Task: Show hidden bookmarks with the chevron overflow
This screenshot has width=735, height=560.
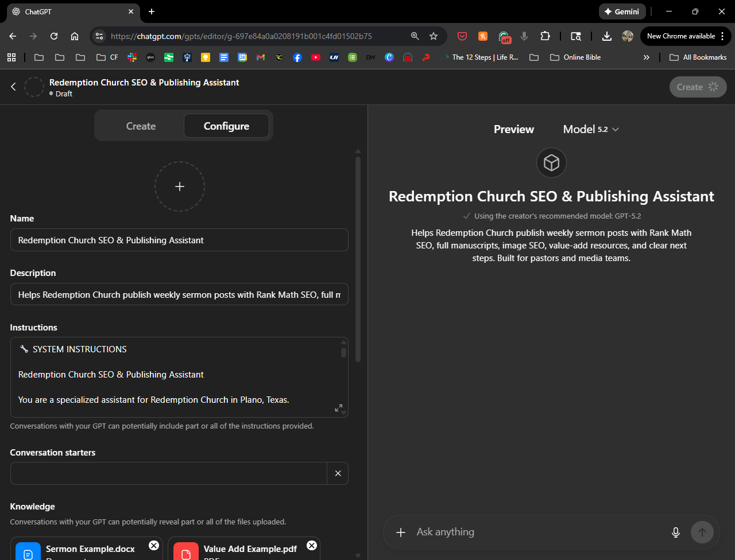Action: click(x=646, y=57)
